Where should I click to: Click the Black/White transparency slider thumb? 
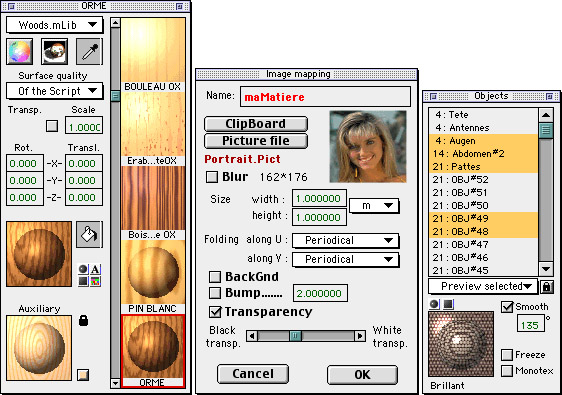coord(295,336)
